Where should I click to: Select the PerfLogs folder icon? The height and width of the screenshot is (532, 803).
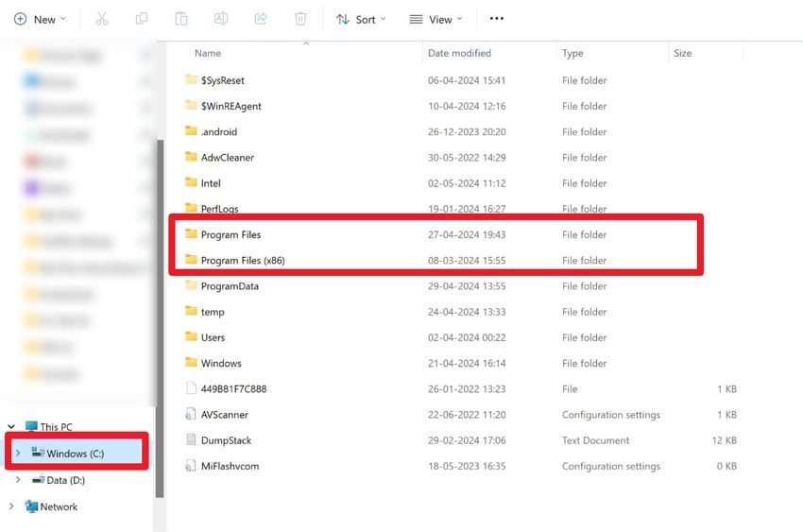coord(191,207)
